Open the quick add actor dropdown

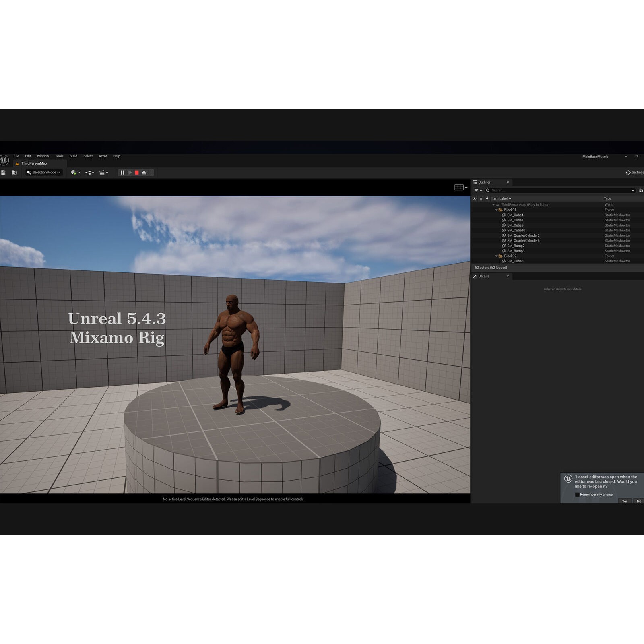75,173
